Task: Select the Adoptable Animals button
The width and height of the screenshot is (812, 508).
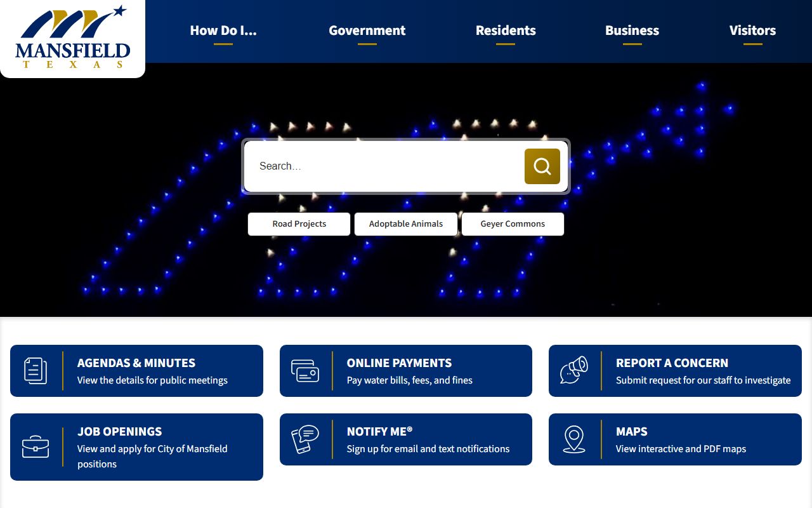Action: pyautogui.click(x=406, y=224)
